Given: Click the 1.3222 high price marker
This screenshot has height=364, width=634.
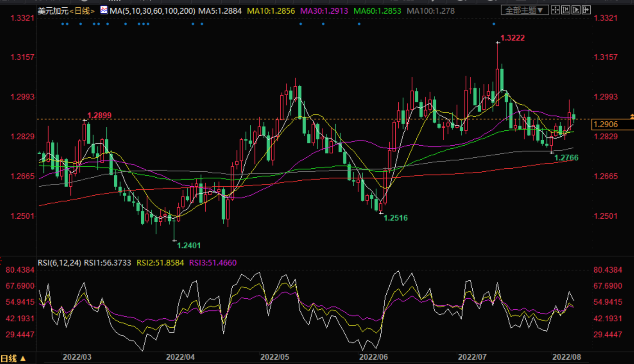Looking at the screenshot, I should [512, 38].
